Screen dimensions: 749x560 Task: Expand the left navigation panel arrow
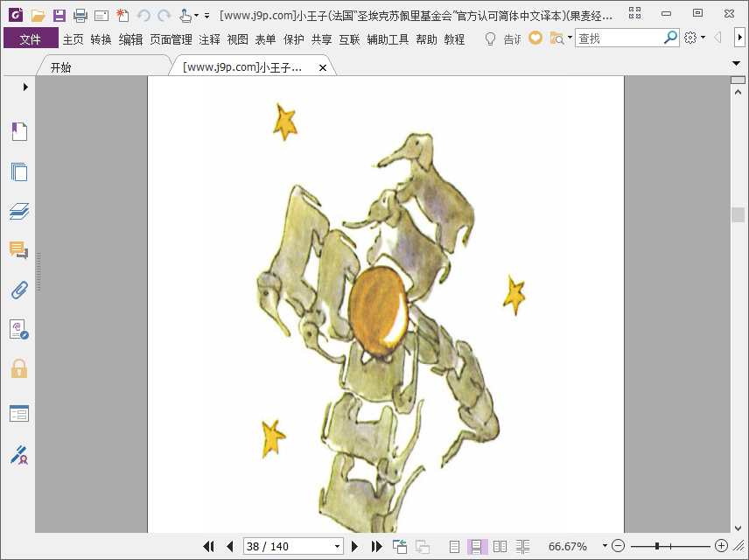25,87
